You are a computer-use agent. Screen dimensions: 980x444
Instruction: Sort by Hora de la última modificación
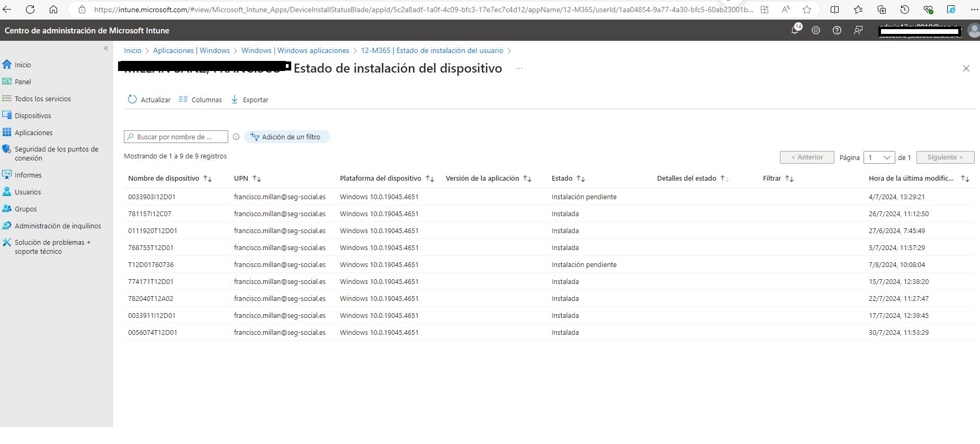pyautogui.click(x=919, y=179)
